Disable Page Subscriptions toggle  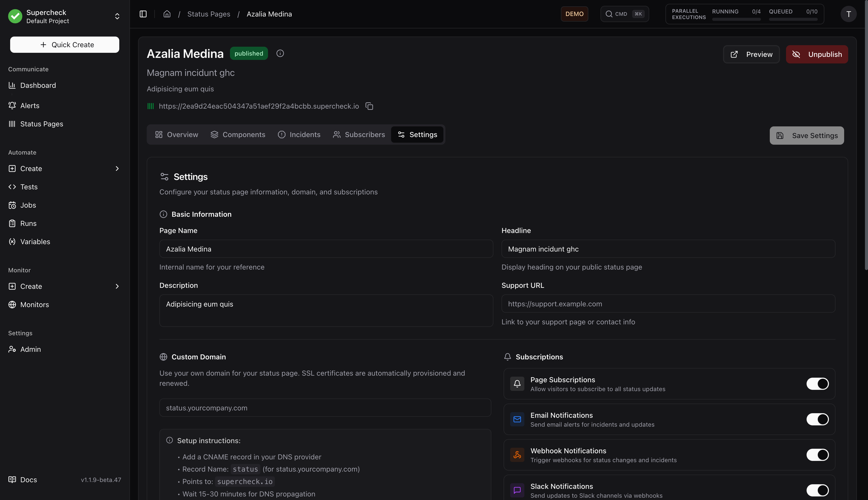click(x=817, y=384)
